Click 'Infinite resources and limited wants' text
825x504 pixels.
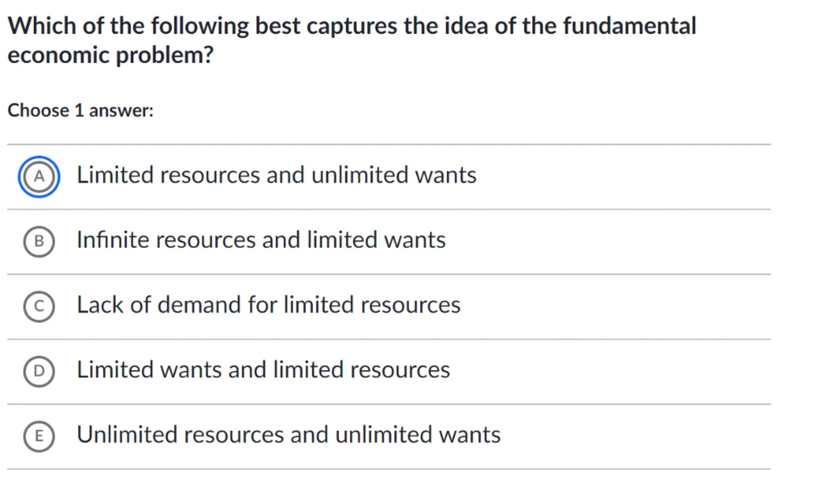pos(261,240)
